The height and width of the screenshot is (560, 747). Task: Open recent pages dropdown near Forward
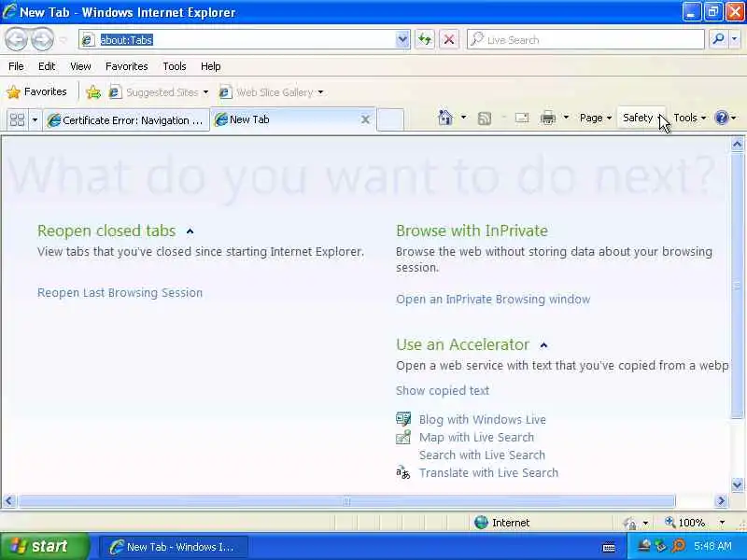tap(63, 40)
